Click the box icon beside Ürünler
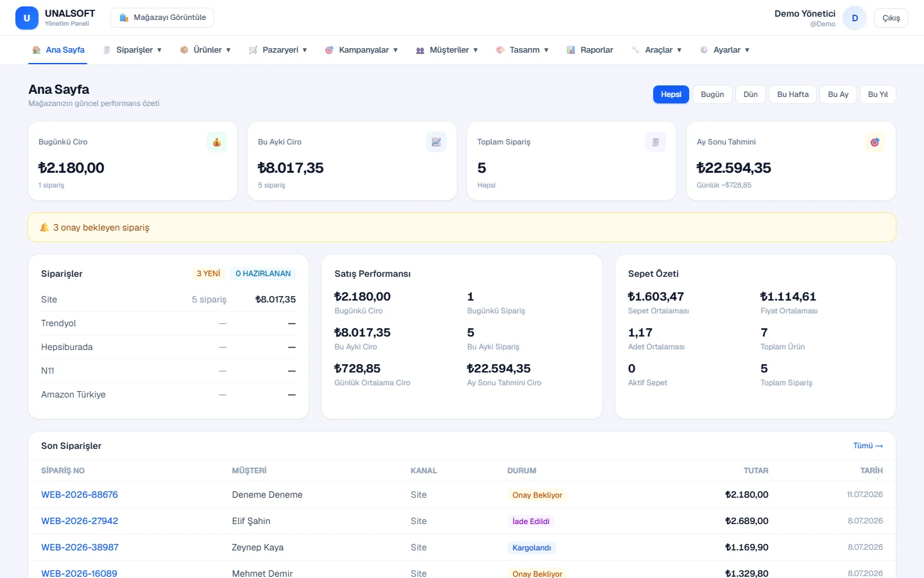The image size is (924, 578). 184,50
